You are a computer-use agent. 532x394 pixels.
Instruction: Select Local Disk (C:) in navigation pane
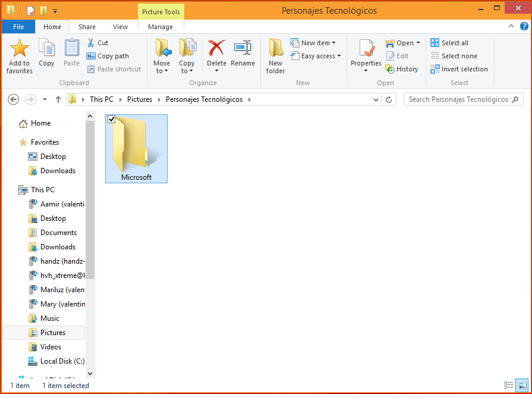tap(62, 361)
